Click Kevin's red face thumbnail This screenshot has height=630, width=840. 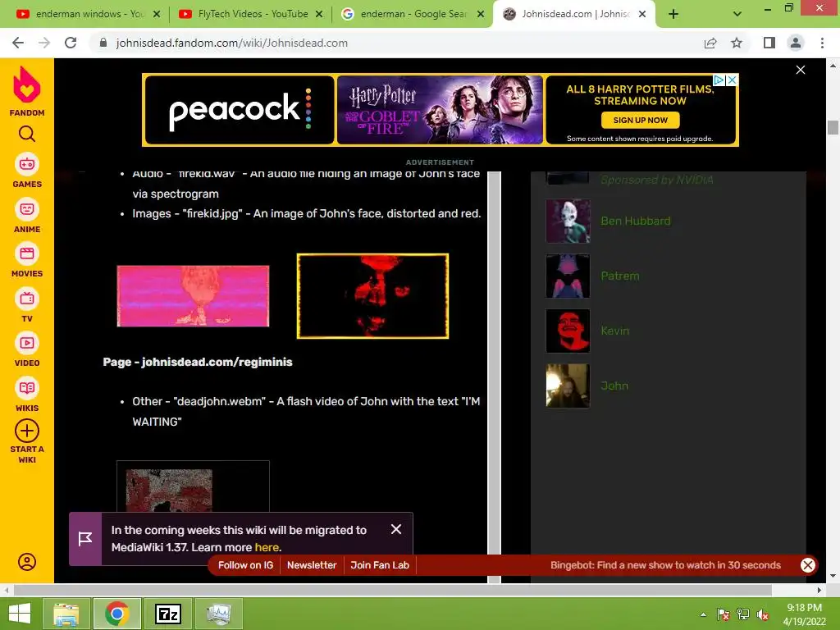568,331
